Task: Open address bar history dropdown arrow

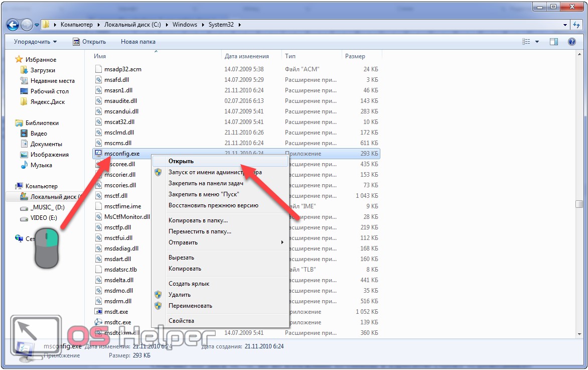Action: pyautogui.click(x=565, y=25)
